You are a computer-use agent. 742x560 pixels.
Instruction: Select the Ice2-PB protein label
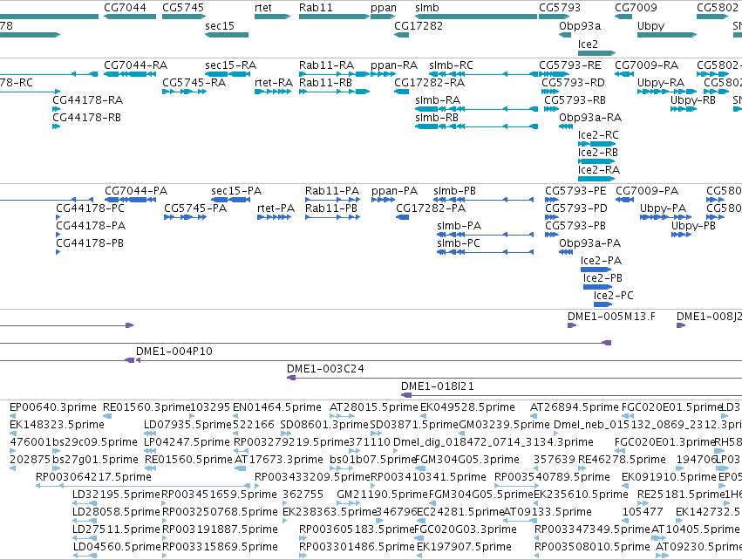602,278
